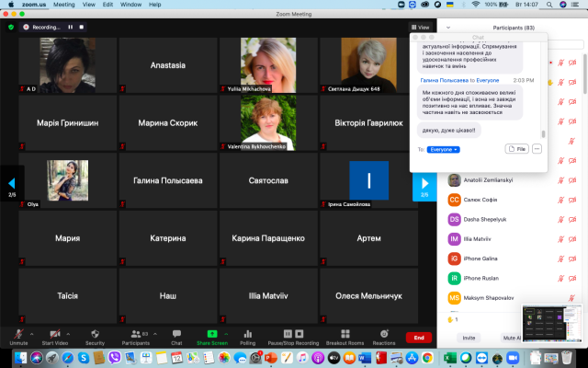
Task: Open Excel from the Dock
Action: click(x=449, y=358)
